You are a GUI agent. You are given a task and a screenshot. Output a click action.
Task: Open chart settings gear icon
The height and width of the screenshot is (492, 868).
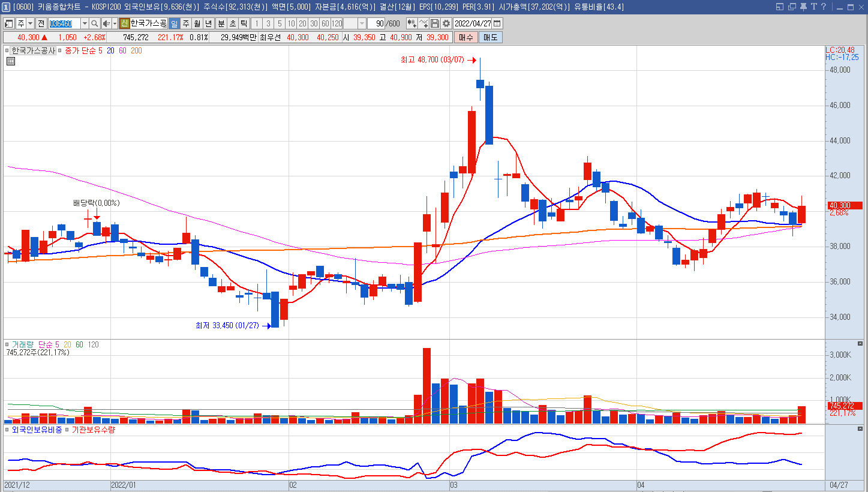[x=446, y=23]
